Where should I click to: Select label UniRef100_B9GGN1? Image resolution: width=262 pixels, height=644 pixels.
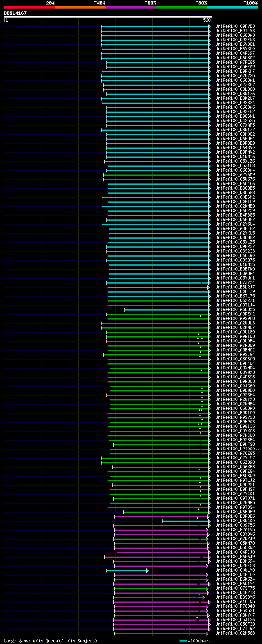pos(235,116)
